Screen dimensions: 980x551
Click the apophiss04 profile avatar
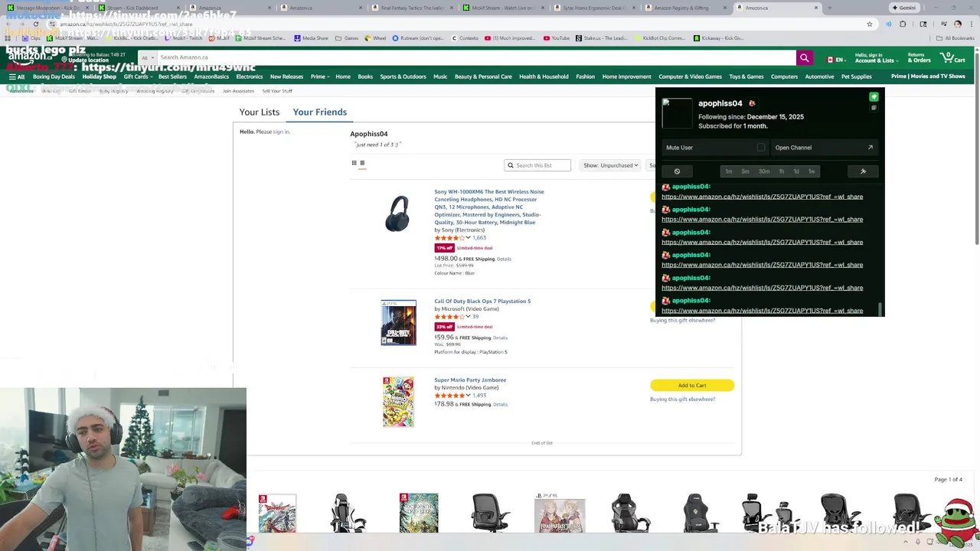(x=677, y=113)
